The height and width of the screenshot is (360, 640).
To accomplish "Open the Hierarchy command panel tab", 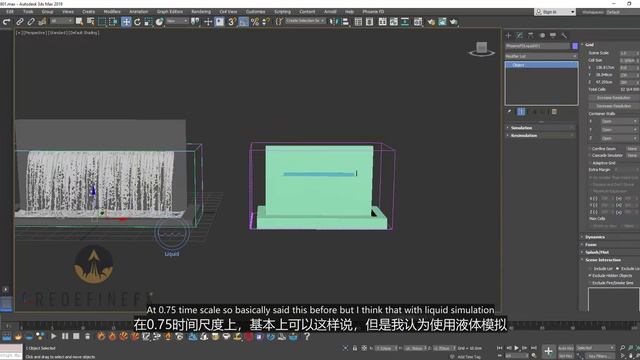I will click(x=531, y=36).
